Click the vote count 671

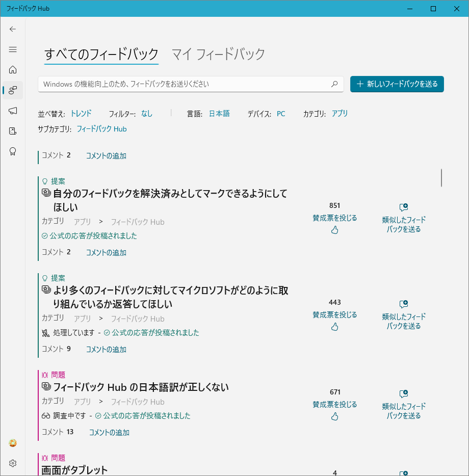(335, 392)
